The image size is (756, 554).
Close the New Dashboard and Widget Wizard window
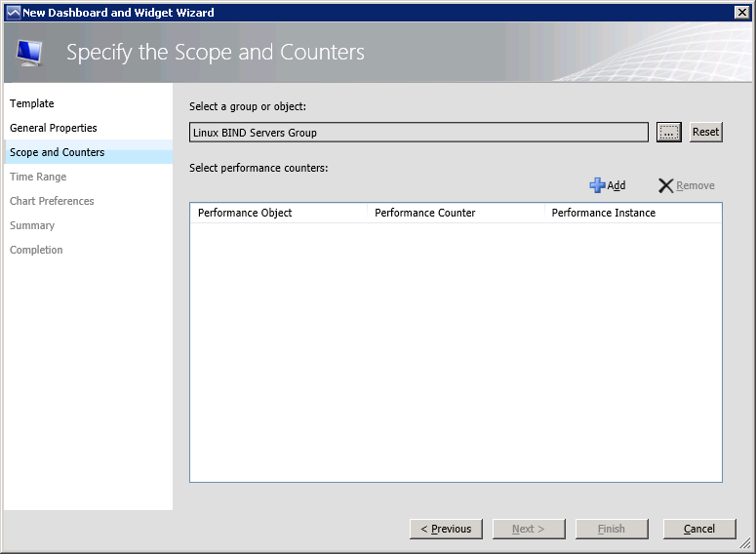pos(741,13)
